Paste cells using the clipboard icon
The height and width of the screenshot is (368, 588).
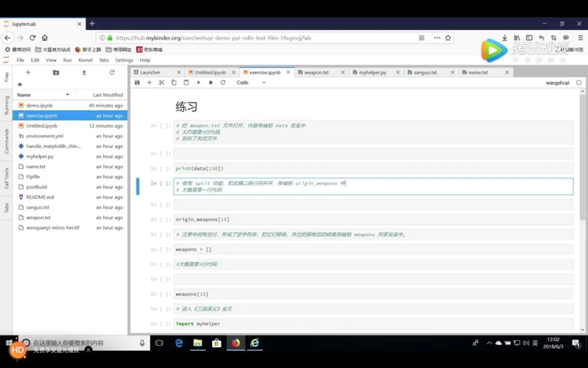pos(186,83)
